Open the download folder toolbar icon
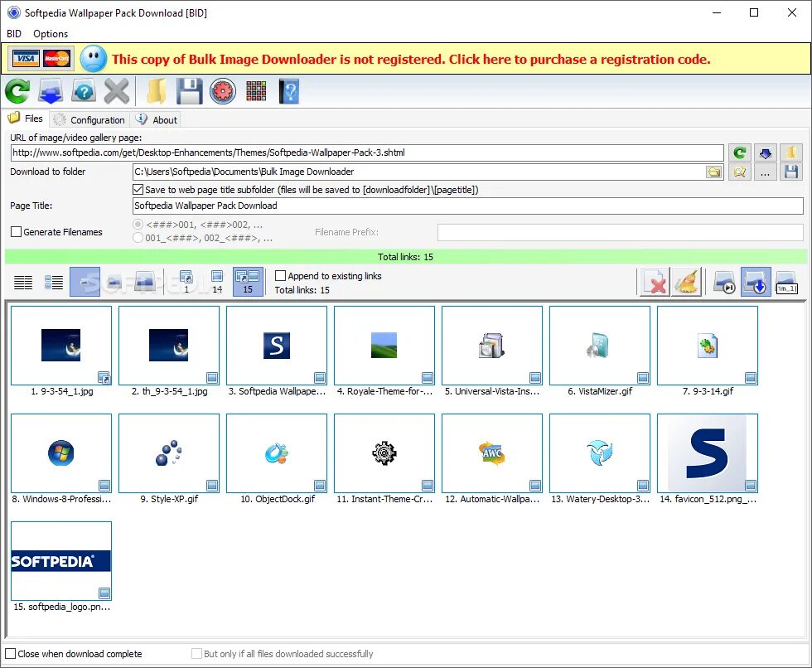 coord(156,92)
